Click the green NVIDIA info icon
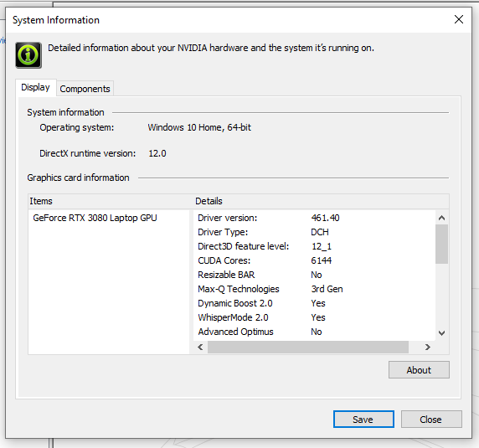Image resolution: width=479 pixels, height=448 pixels. tap(28, 55)
